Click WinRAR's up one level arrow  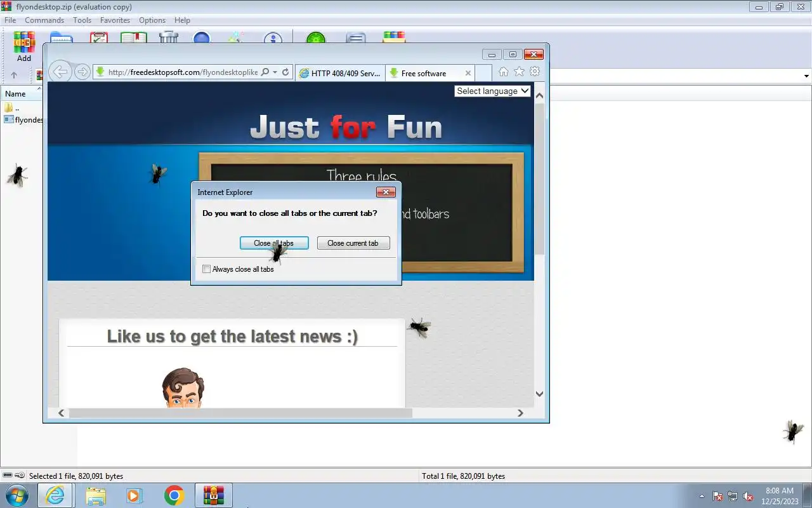14,75
